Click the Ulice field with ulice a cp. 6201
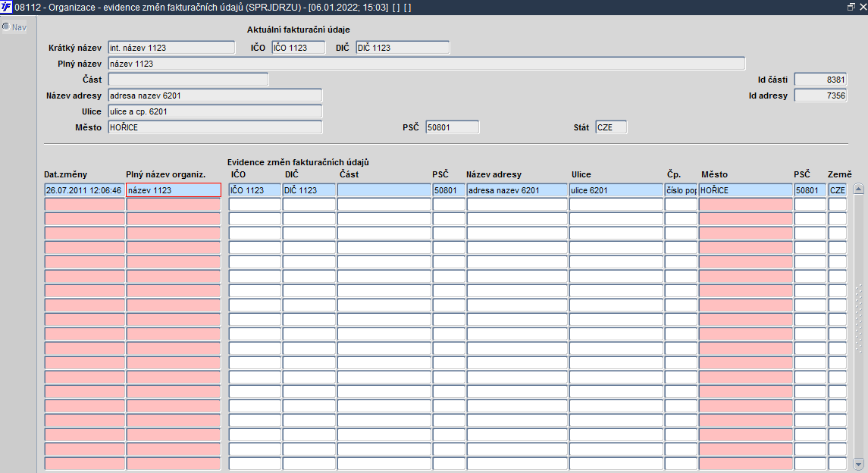Screen dimensions: 868x473 [x=215, y=111]
